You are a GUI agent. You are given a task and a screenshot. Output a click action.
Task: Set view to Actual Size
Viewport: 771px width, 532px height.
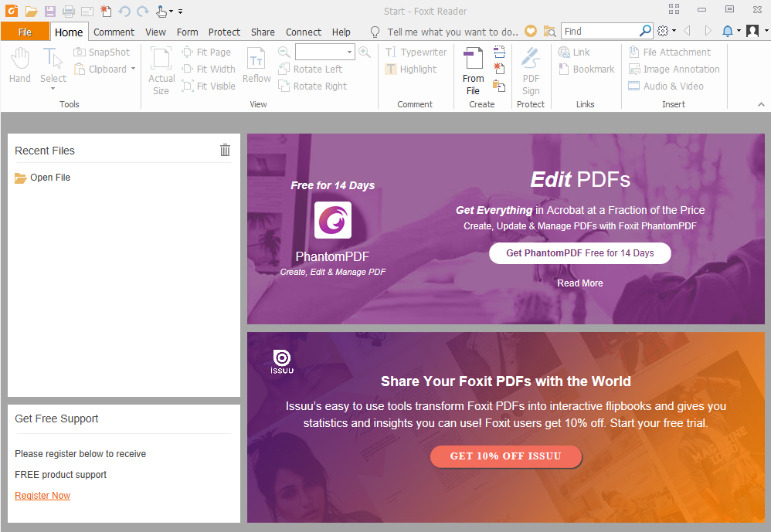tap(161, 71)
